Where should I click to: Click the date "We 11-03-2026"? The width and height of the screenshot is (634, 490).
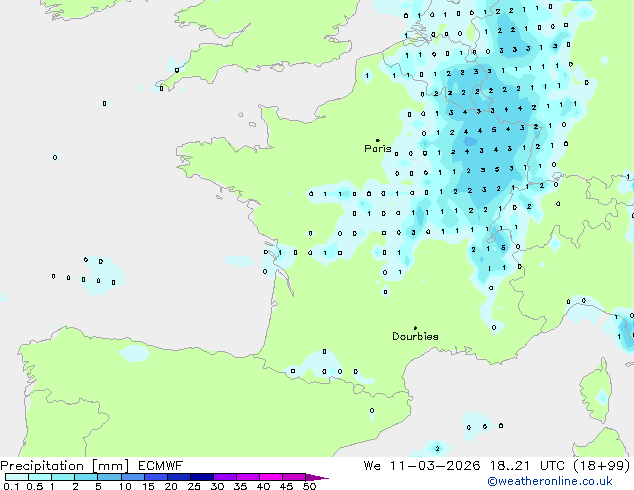tap(422, 466)
